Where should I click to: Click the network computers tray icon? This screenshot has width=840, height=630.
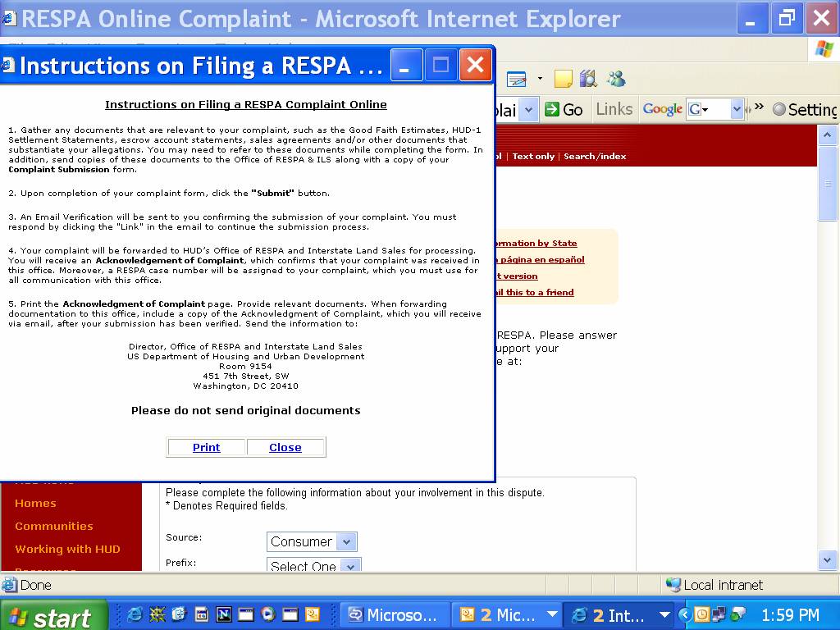[x=719, y=614]
